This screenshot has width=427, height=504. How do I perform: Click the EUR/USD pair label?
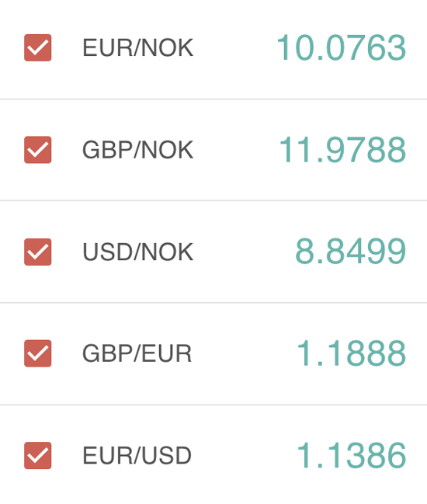tap(137, 456)
